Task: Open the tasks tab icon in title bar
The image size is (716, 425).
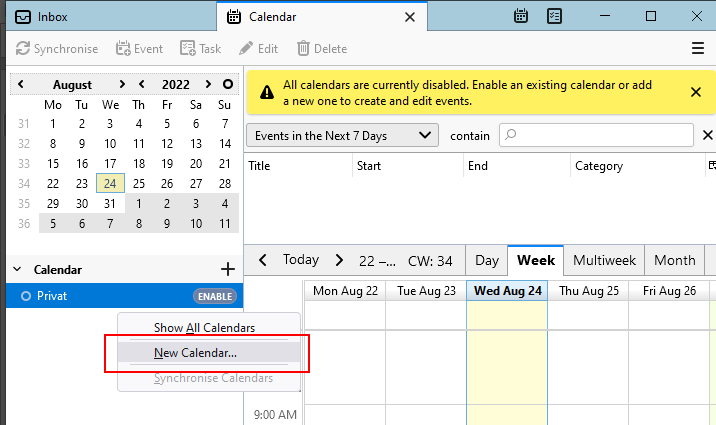Action: (554, 16)
